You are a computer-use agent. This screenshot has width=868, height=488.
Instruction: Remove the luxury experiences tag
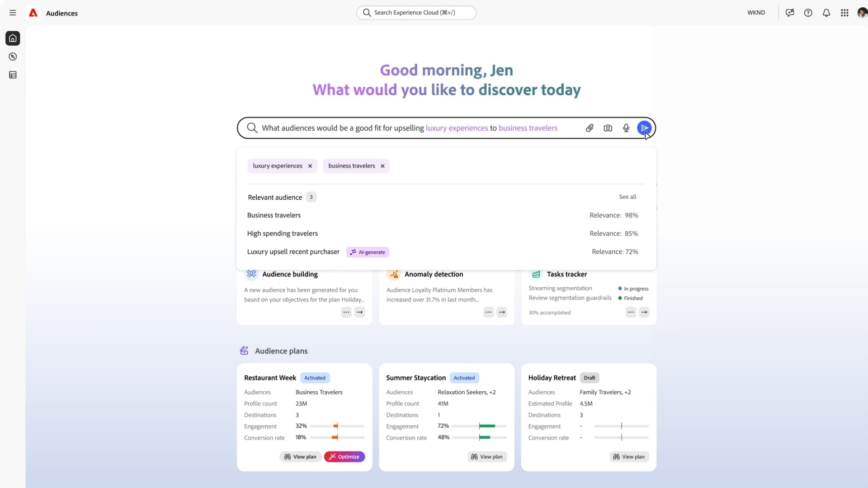pyautogui.click(x=310, y=166)
